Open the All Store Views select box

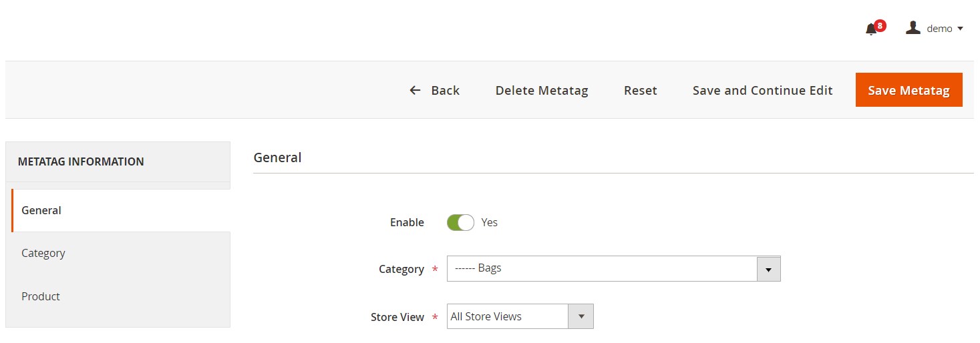[x=520, y=316]
